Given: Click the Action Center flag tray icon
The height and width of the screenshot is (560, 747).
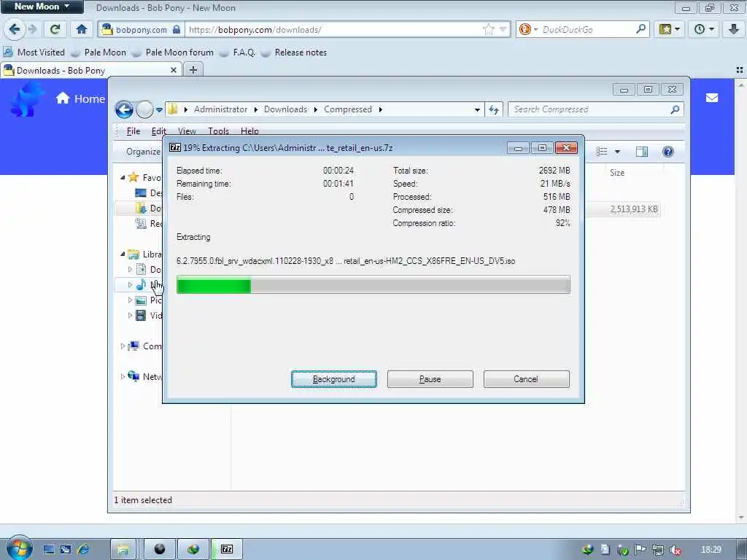Looking at the screenshot, I should pyautogui.click(x=640, y=550).
